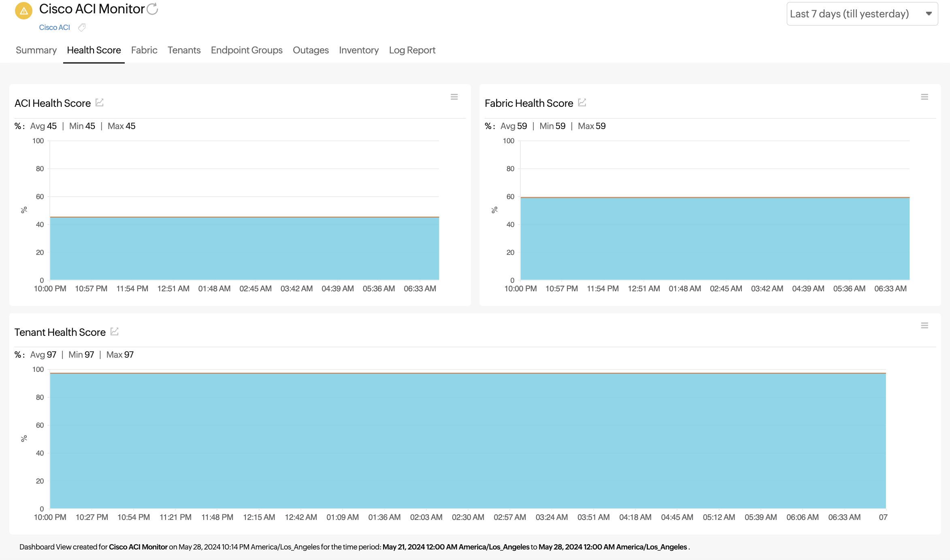
Task: Switch to the Fabric tab
Action: click(144, 50)
